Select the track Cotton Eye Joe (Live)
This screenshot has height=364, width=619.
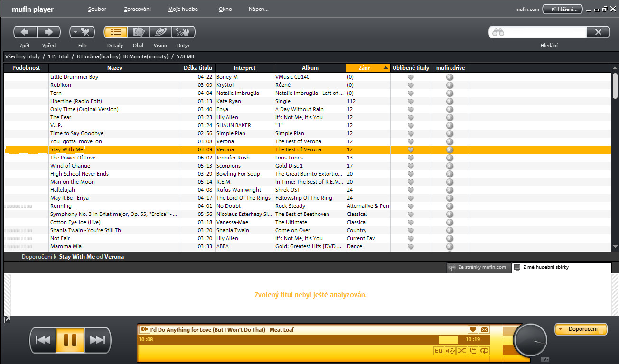75,222
